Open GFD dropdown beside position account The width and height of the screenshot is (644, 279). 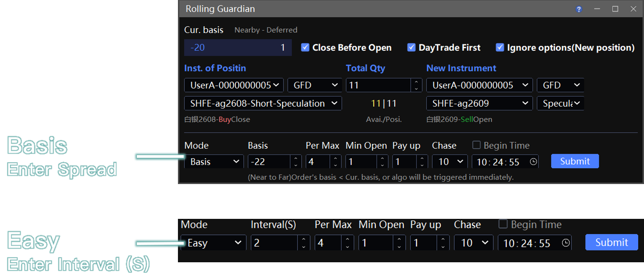click(x=315, y=85)
